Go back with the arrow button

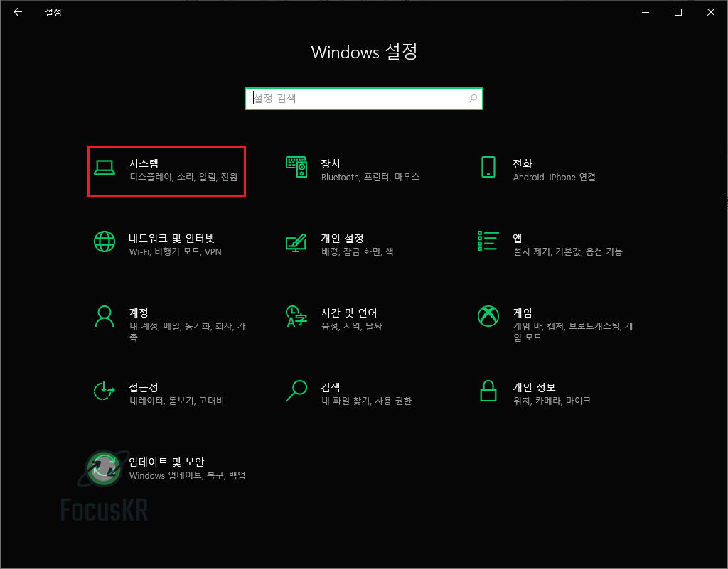click(x=18, y=12)
